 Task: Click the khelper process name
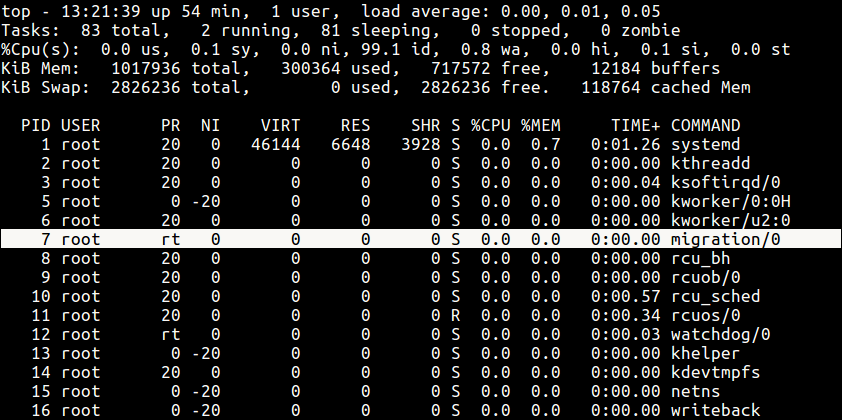(705, 353)
